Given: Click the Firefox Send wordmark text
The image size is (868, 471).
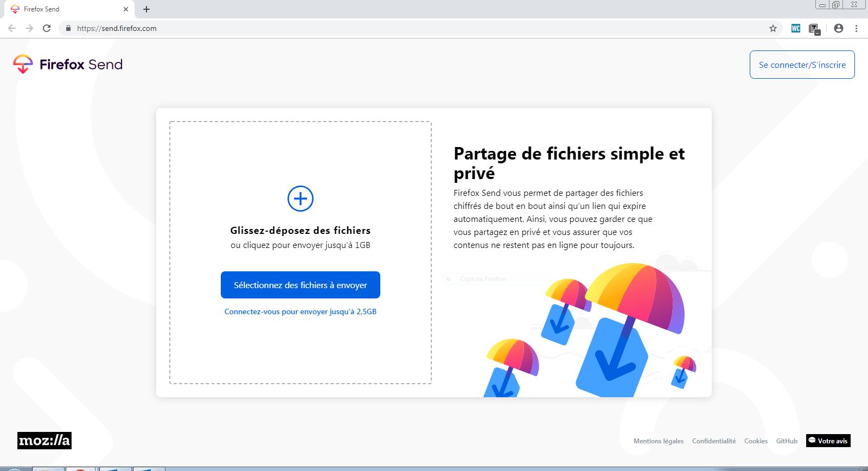Looking at the screenshot, I should (x=81, y=65).
